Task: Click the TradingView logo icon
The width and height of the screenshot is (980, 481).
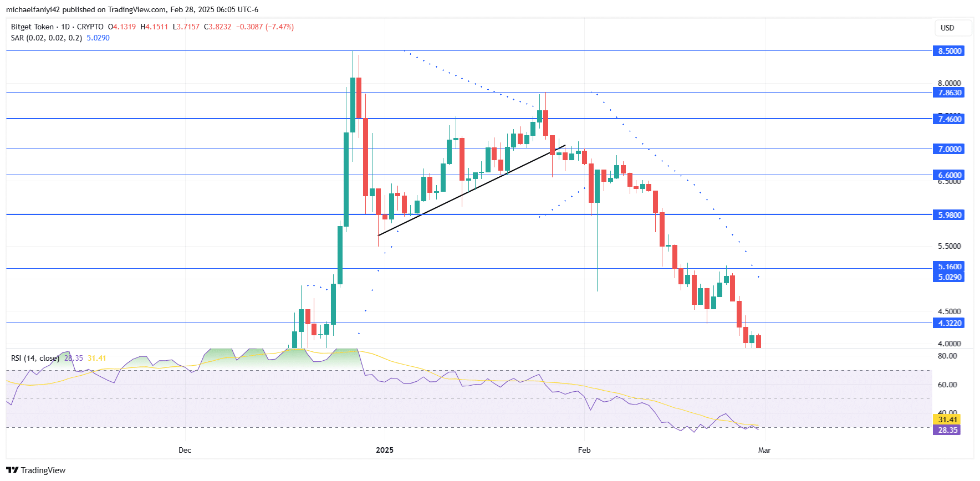Action: click(12, 470)
